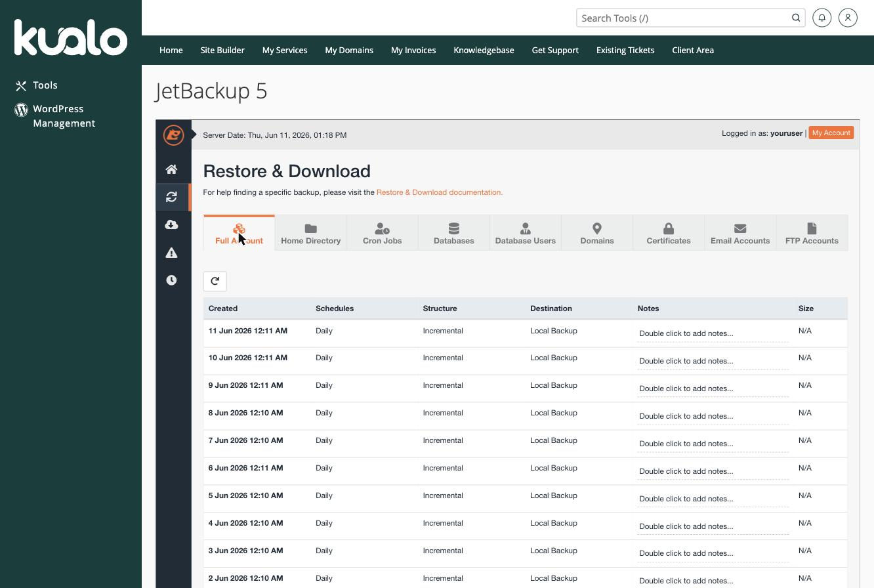Open Home in the top navigation
Viewport: 874px width, 588px height.
pyautogui.click(x=171, y=50)
